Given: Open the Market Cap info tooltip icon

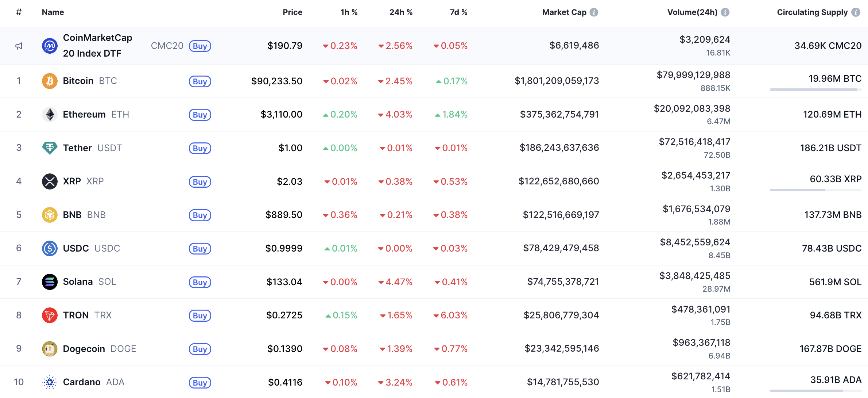Looking at the screenshot, I should (594, 12).
